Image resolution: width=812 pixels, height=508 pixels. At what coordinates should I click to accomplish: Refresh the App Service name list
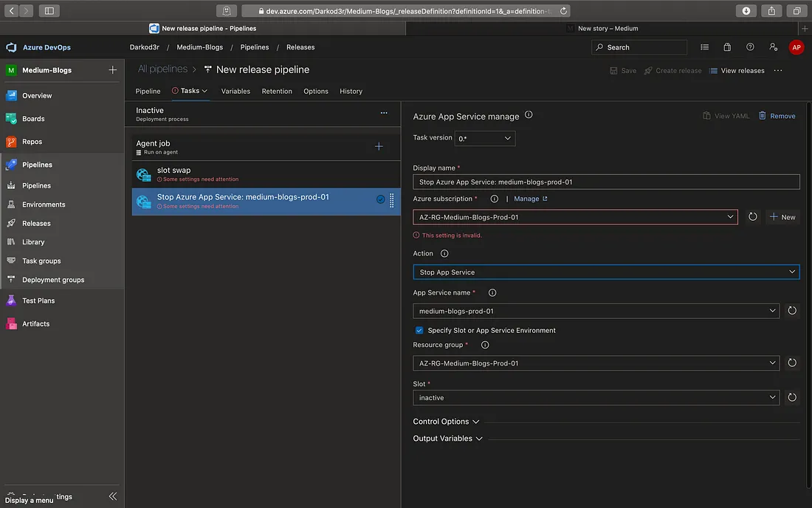coord(792,311)
